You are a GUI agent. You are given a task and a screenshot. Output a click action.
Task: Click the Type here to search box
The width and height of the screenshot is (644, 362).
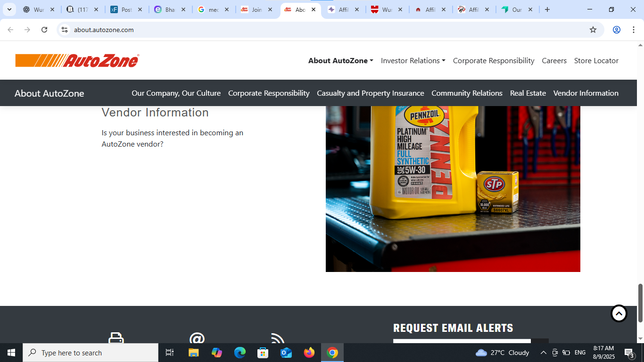click(91, 353)
